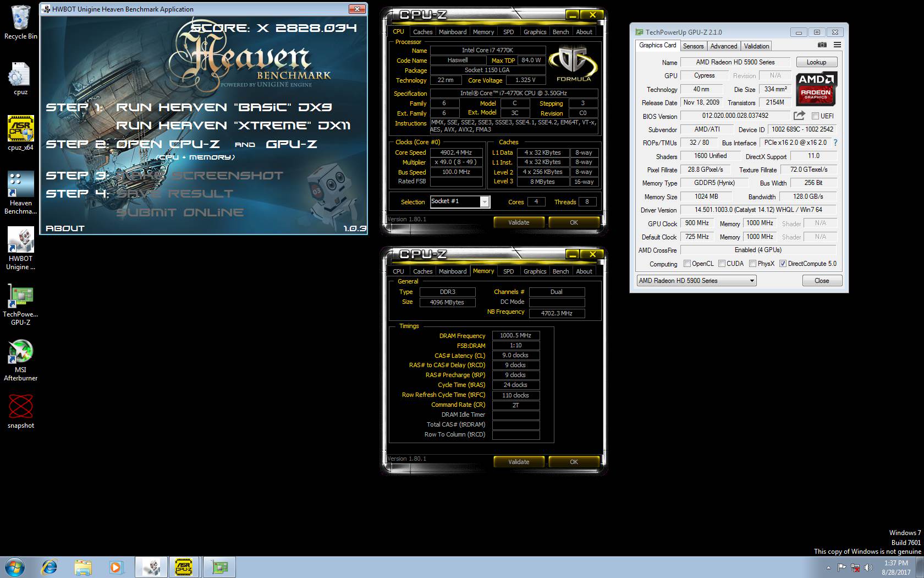Open the Windows Start button
924x578 pixels.
(15, 567)
